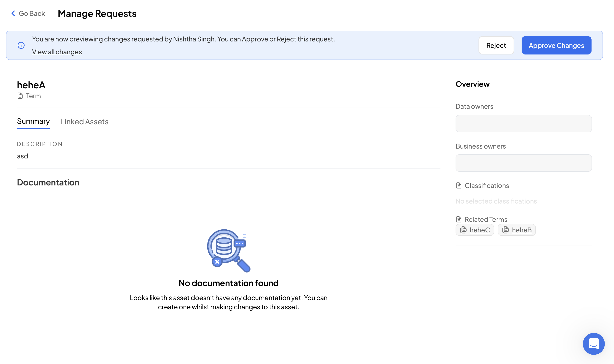Open the heheC related term link
614x364 pixels.
479,230
